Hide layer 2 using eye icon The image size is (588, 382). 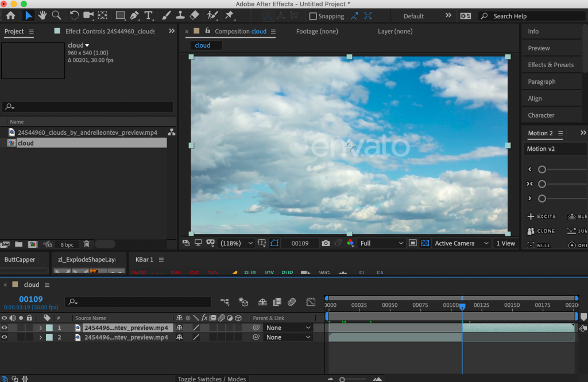(5, 337)
